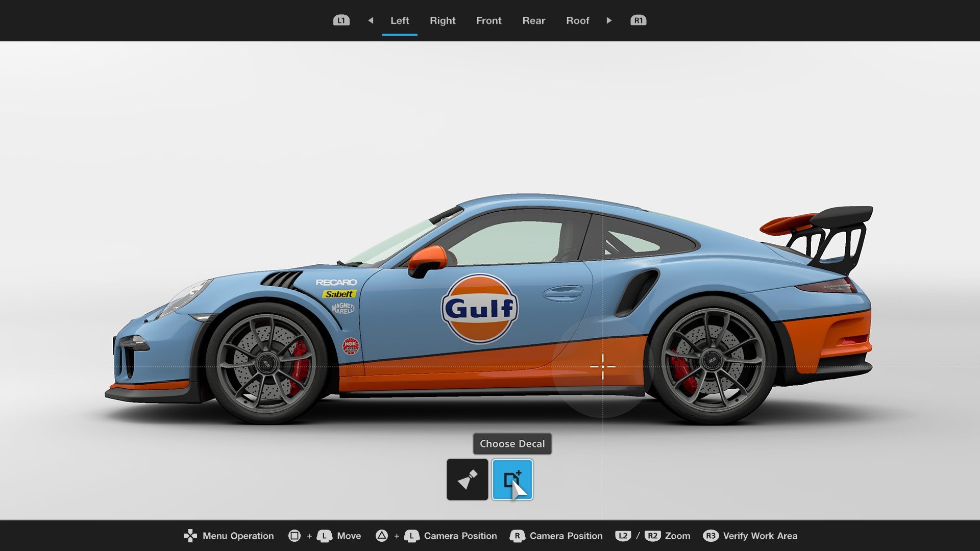Click the decal placement icon

512,479
